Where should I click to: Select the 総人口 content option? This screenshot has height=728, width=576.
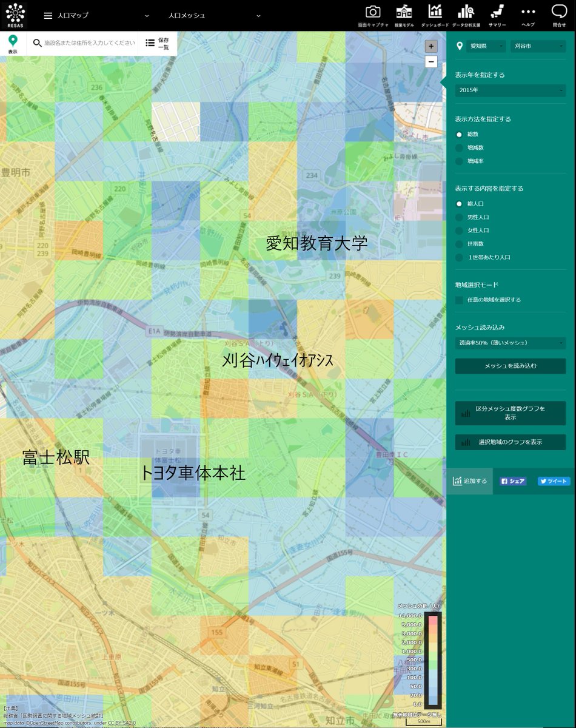(x=459, y=204)
